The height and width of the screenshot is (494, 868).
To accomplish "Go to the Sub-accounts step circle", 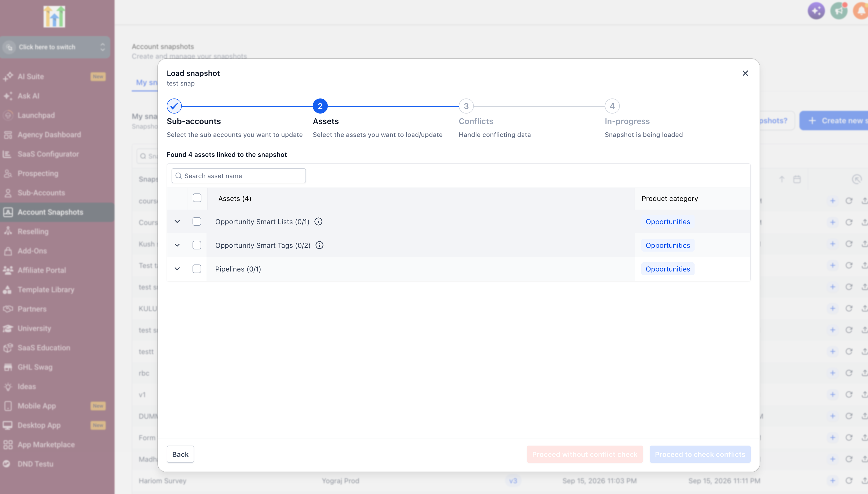I will (174, 106).
